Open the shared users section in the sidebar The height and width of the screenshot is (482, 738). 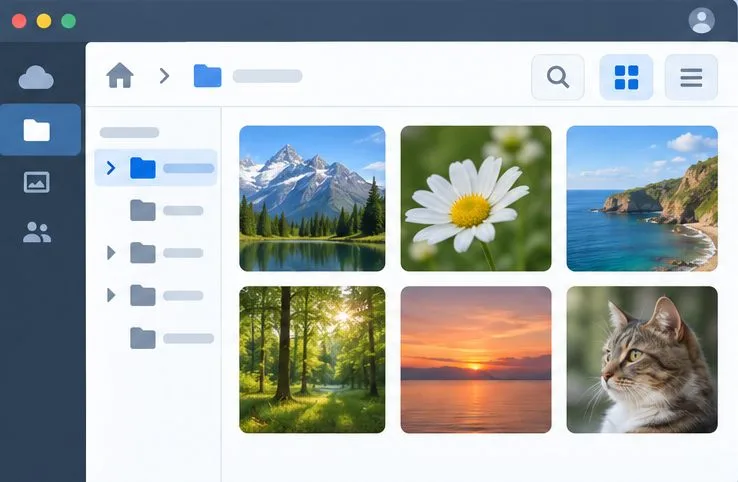37,232
